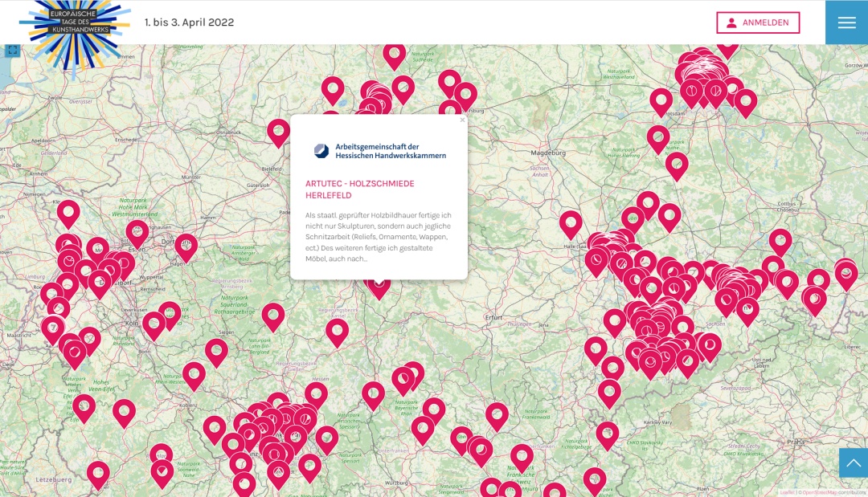The image size is (868, 497).
Task: Click the popup description starting 'Als staatl. geprüfter'
Action: (x=379, y=237)
